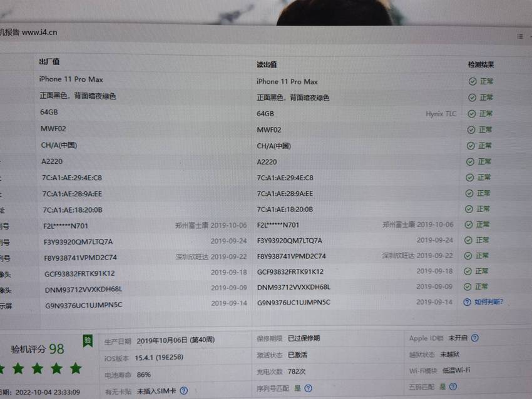The width and height of the screenshot is (532, 399).
Task: Click check icon in F2L******N701 row
Action: [469, 225]
